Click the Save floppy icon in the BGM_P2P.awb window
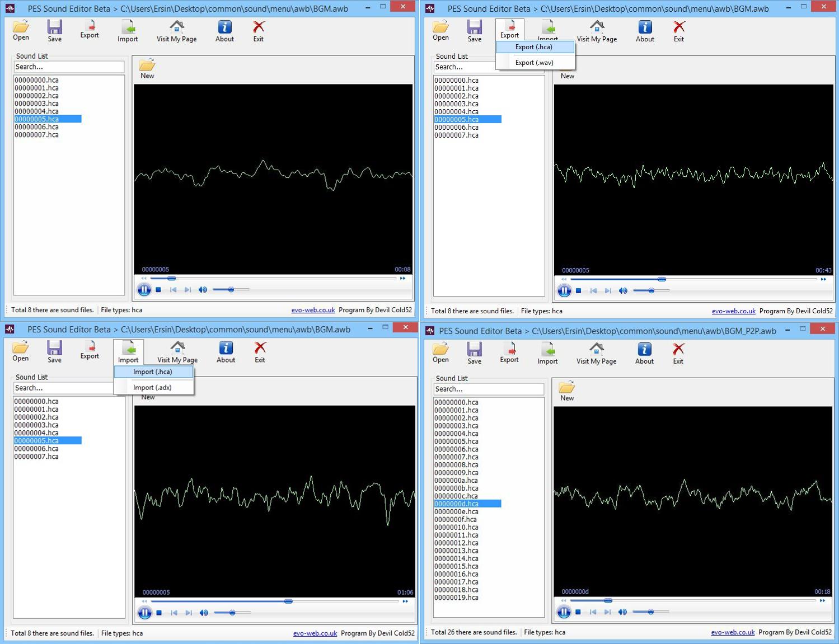This screenshot has width=839, height=644. [474, 352]
